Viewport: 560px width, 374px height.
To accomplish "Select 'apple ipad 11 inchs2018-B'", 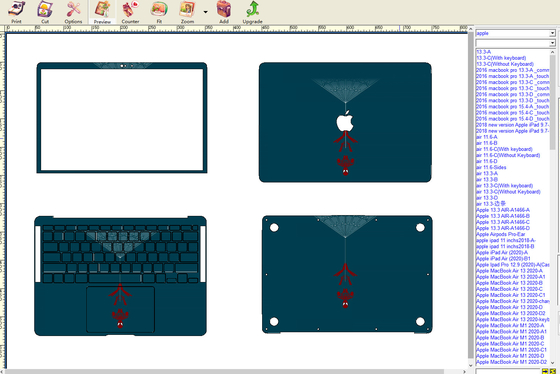I will 505,246.
